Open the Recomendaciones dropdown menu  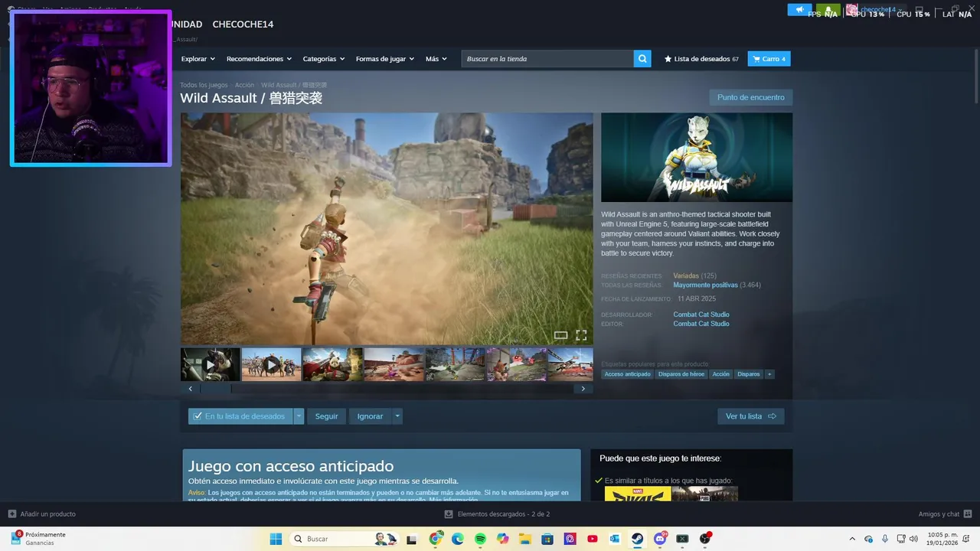(259, 59)
